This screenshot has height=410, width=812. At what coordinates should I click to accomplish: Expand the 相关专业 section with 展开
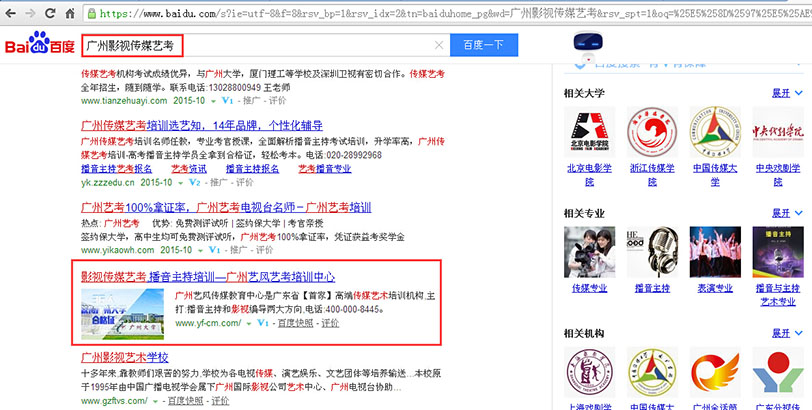click(x=787, y=213)
